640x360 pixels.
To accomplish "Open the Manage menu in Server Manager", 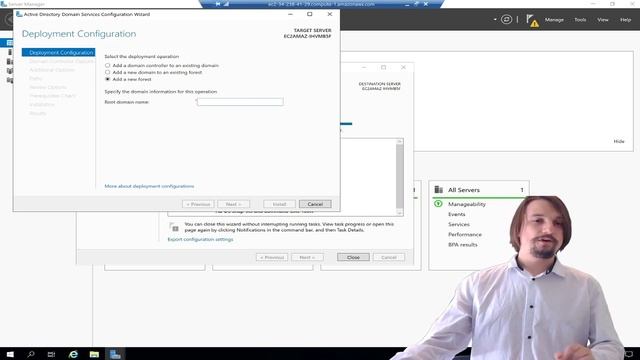I will [x=554, y=20].
